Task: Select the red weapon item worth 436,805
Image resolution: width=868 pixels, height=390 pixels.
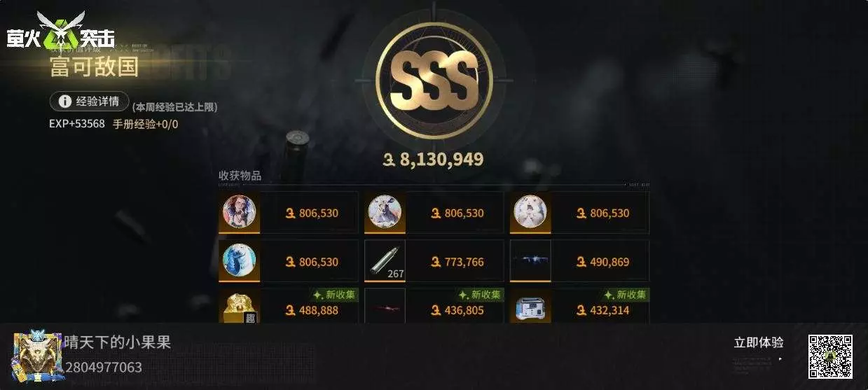Action: point(385,307)
